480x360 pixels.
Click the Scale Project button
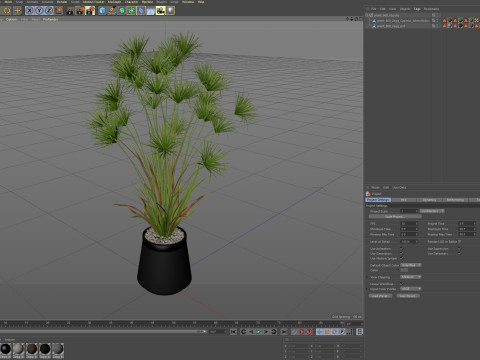[x=395, y=217]
